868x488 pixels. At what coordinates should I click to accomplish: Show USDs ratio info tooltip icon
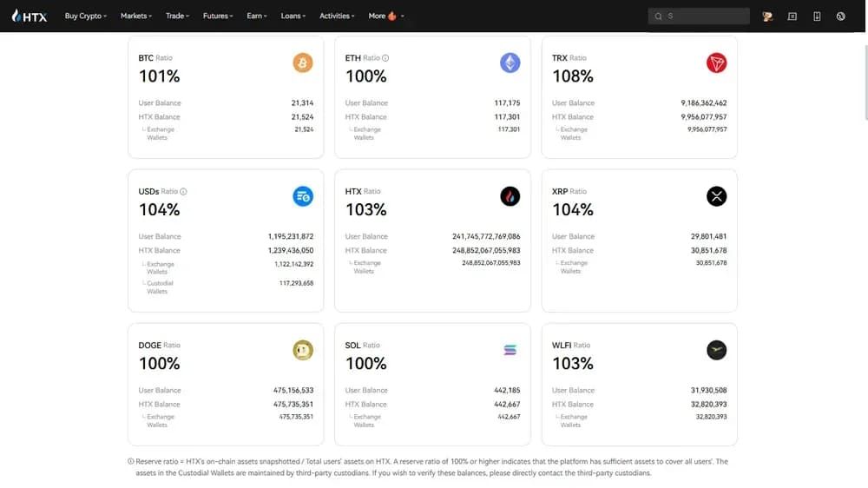(x=183, y=192)
